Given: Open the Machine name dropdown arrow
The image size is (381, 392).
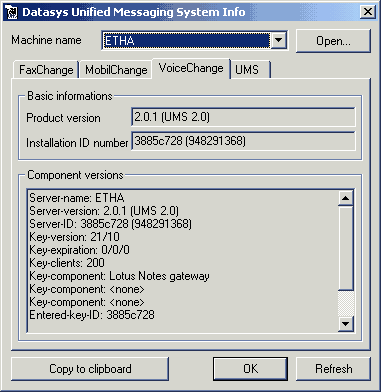Looking at the screenshot, I should click(278, 41).
